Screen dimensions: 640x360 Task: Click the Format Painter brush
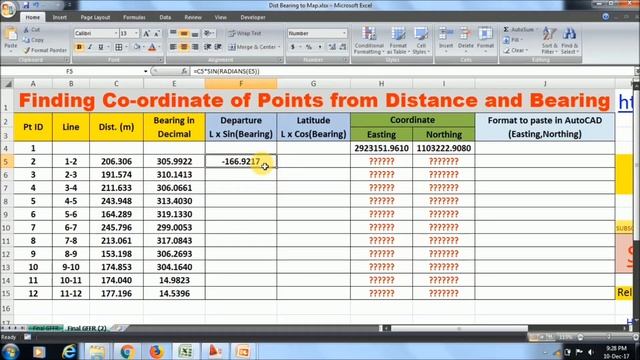[27, 50]
